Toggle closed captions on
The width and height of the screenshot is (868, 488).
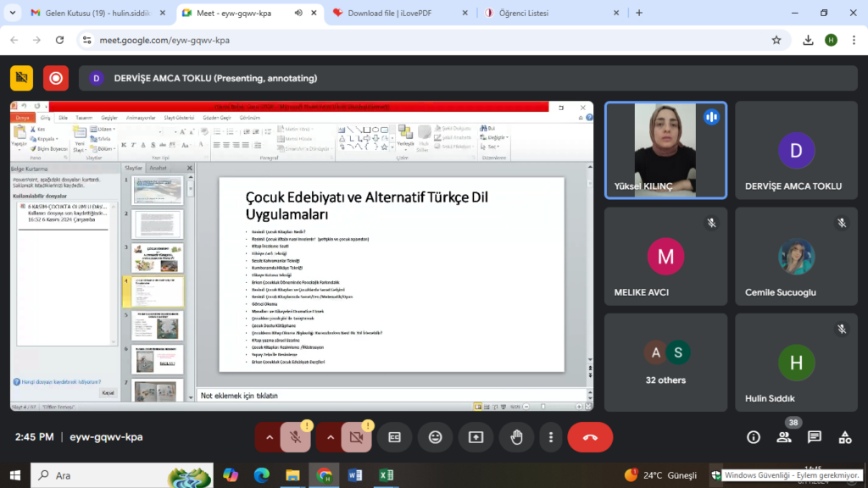click(x=394, y=437)
